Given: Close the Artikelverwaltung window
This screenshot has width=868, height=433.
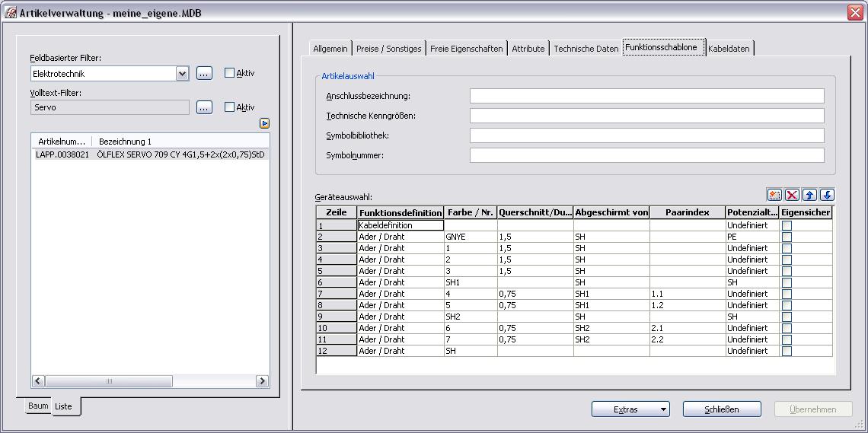Looking at the screenshot, I should pos(855,13).
